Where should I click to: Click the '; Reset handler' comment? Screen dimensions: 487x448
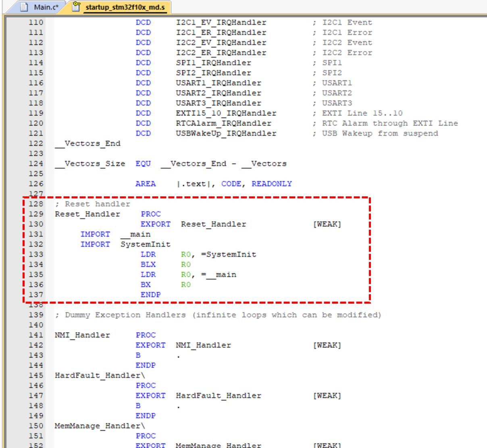point(93,204)
